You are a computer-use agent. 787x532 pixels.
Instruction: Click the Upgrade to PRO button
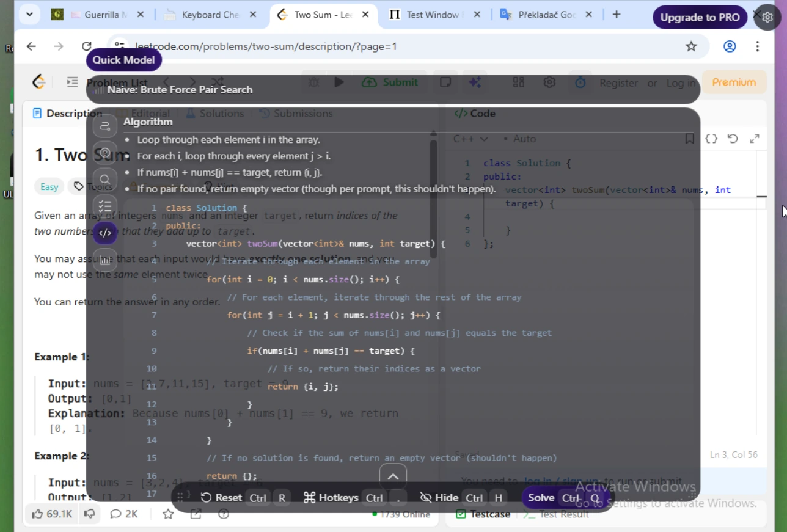(700, 17)
